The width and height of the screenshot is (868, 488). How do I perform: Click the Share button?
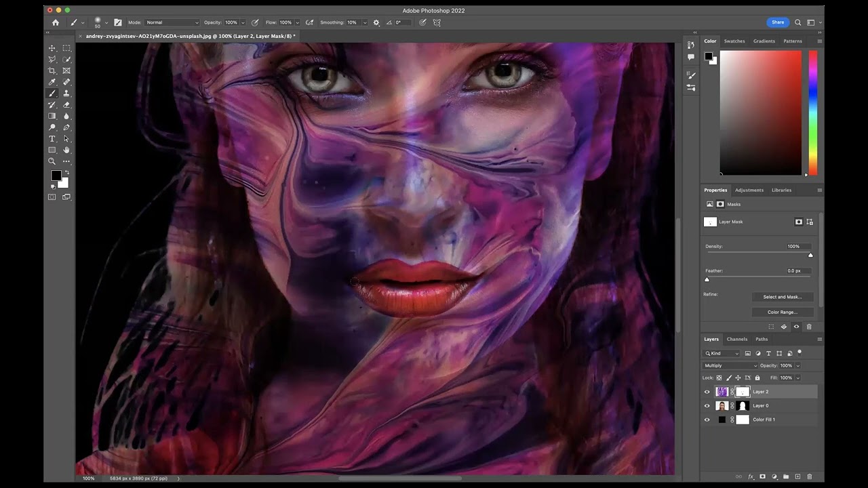coord(778,22)
